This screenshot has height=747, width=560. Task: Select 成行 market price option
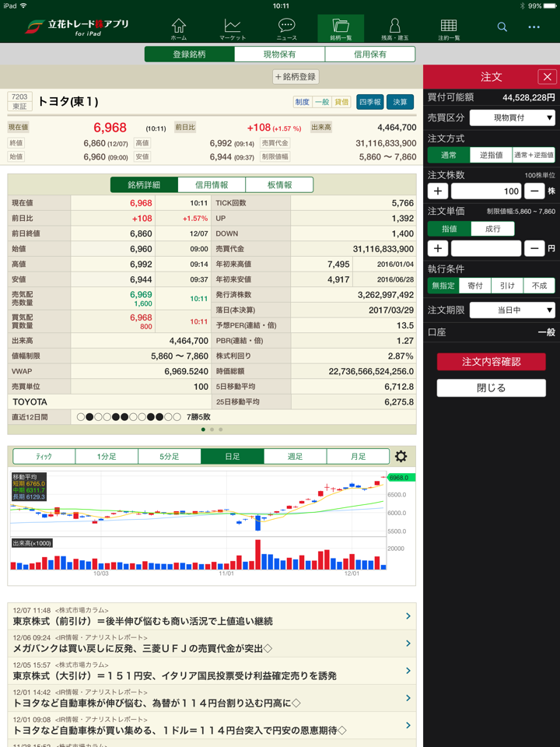[x=492, y=229]
